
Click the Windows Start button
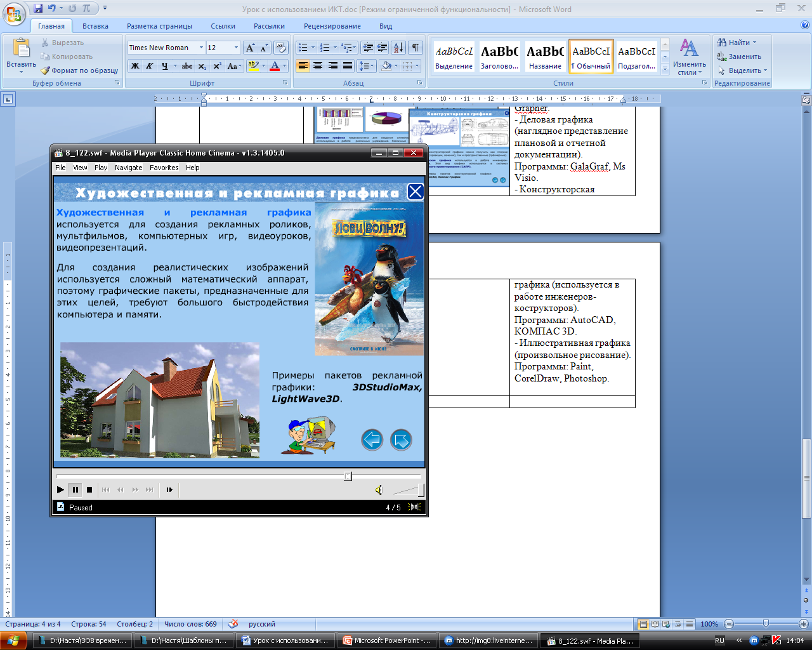click(x=14, y=640)
